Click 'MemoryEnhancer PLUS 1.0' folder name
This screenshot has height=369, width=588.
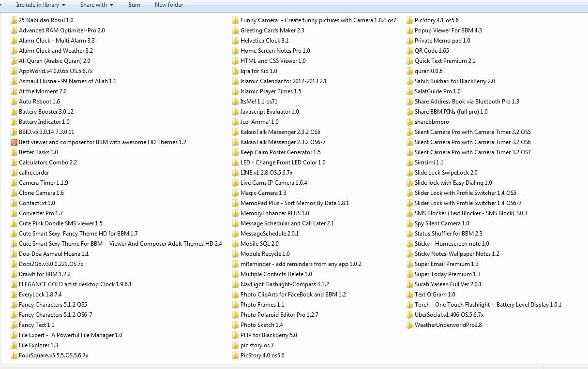pyautogui.click(x=275, y=213)
